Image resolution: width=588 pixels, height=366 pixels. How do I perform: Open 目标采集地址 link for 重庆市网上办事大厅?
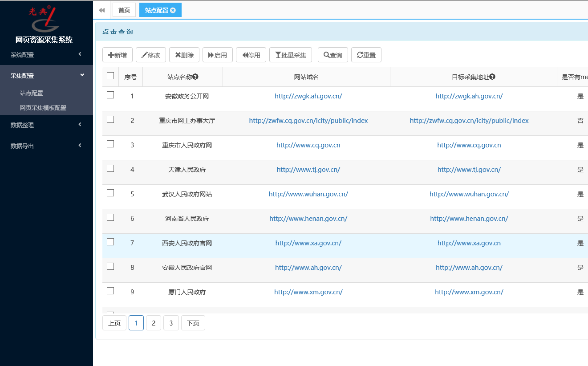click(469, 121)
